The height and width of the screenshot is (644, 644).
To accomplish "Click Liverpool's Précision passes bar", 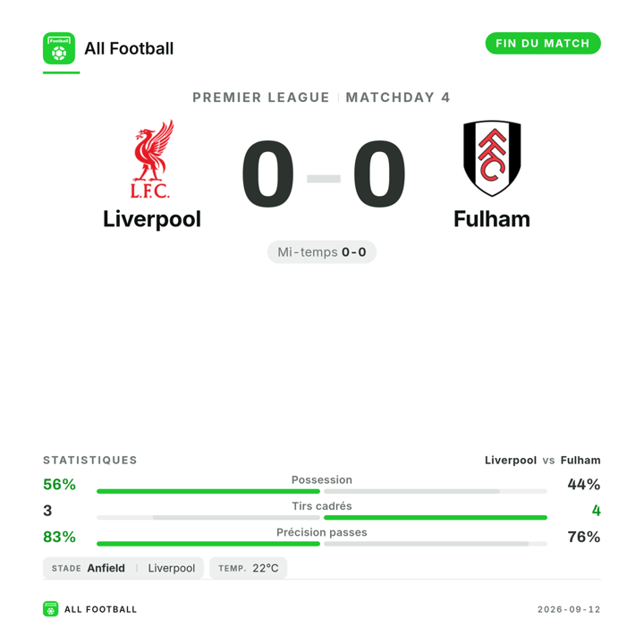I will 208,544.
